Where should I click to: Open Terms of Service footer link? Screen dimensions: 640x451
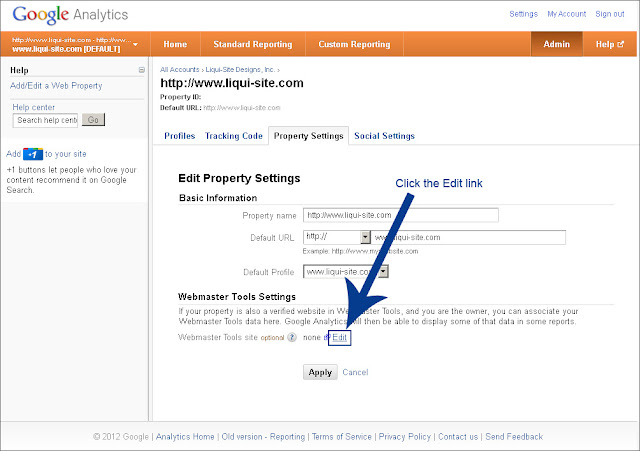click(x=342, y=437)
